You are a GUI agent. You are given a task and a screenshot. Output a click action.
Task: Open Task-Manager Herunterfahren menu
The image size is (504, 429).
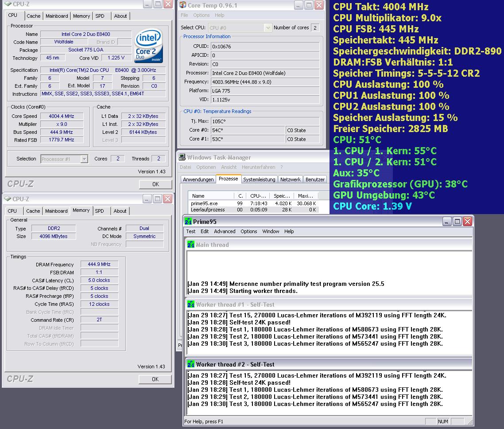[259, 167]
